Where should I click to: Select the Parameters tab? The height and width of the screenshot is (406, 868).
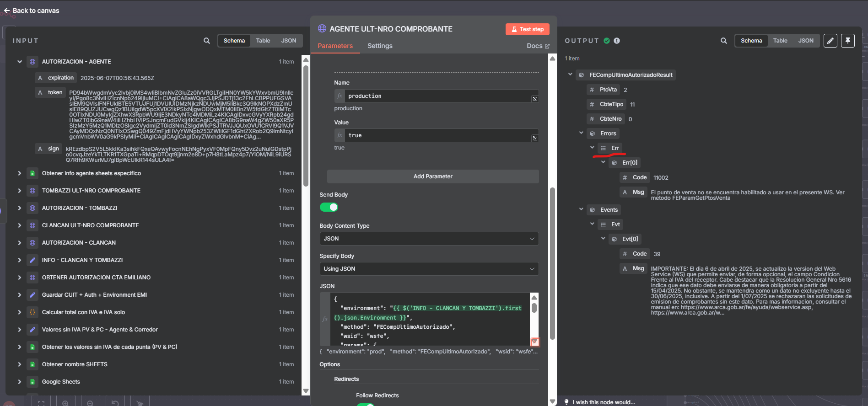335,46
